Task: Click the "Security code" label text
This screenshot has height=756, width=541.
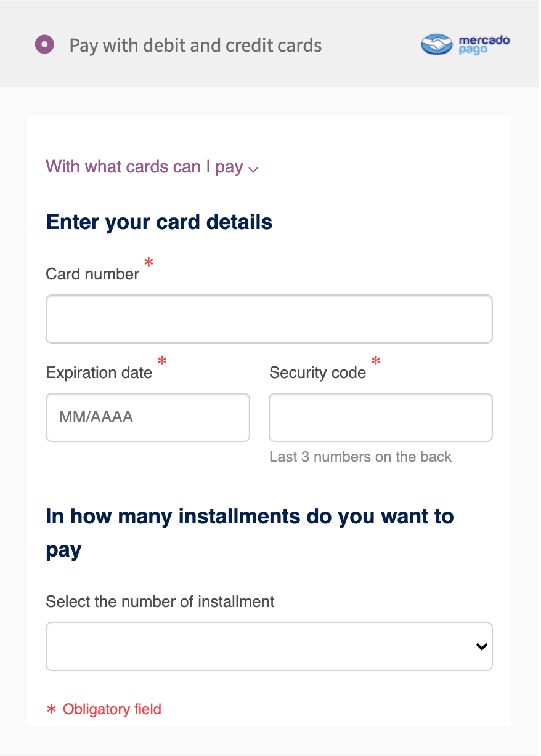Action: 317,372
